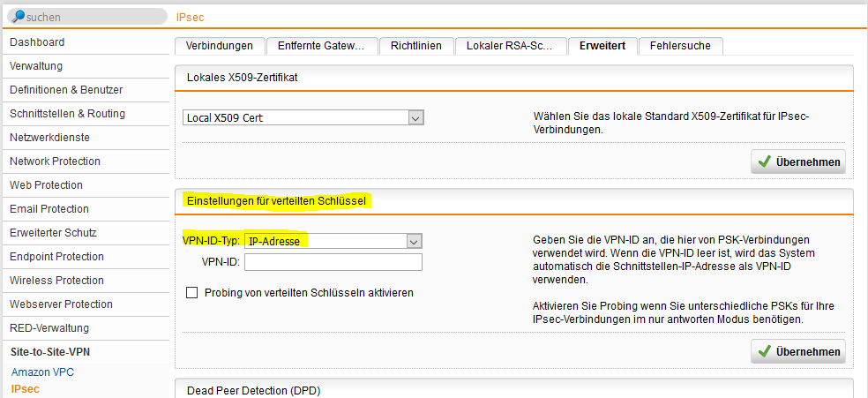The height and width of the screenshot is (398, 868).
Task: Select the Richtlinien tab
Action: point(417,46)
